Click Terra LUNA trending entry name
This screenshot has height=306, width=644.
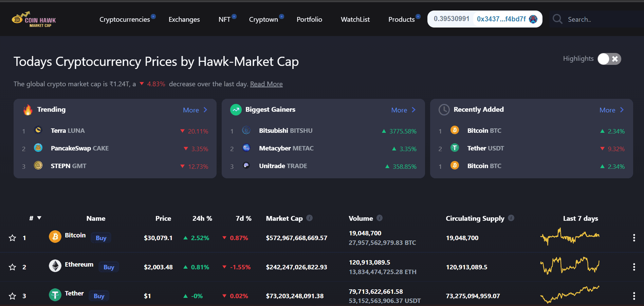click(68, 130)
